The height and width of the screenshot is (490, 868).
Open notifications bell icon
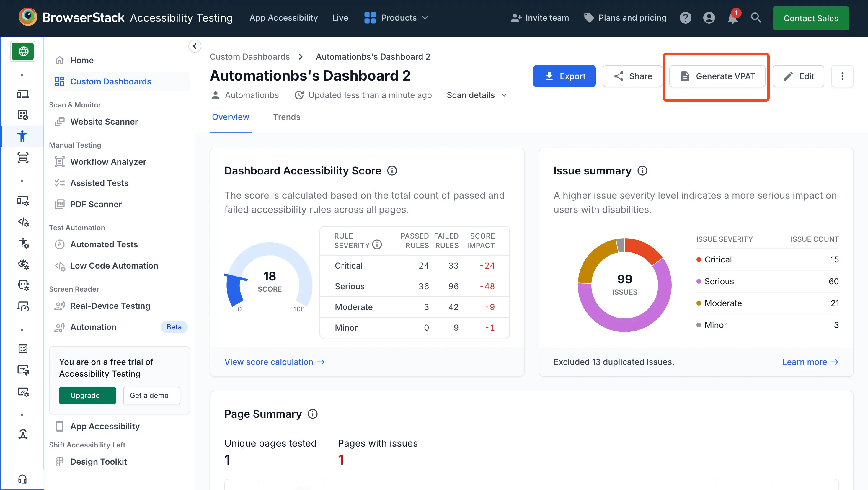[732, 18]
